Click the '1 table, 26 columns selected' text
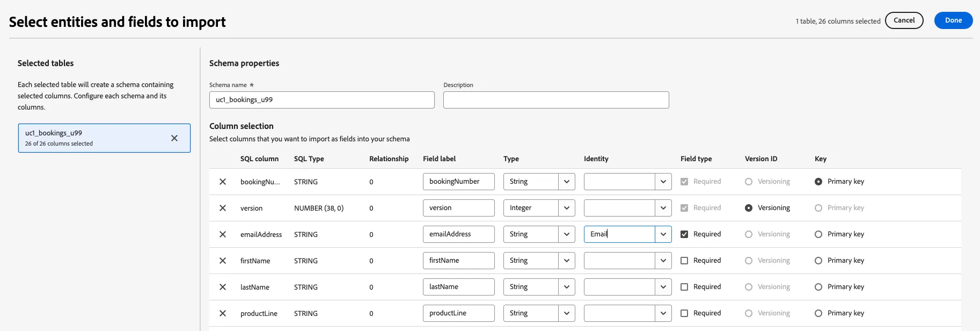The width and height of the screenshot is (980, 331). pos(838,21)
